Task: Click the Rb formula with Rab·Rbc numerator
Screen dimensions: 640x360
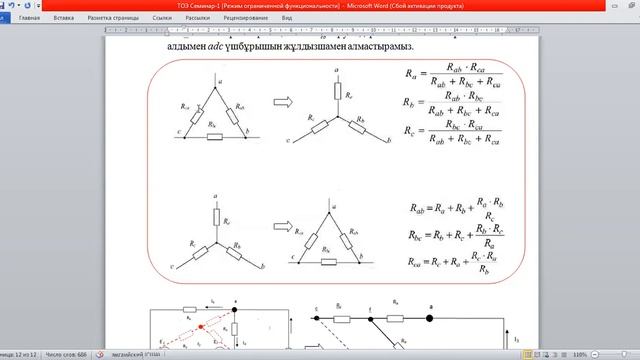Action: point(452,103)
